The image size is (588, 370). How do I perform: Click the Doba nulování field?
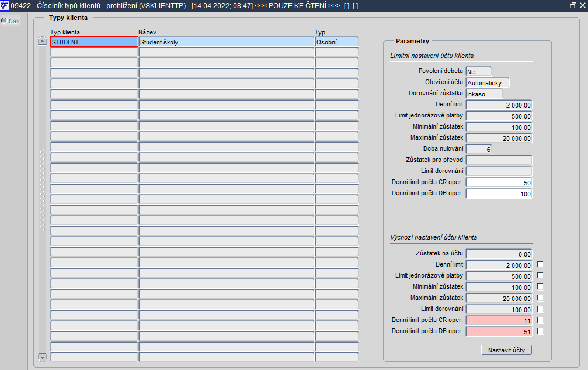pos(479,150)
